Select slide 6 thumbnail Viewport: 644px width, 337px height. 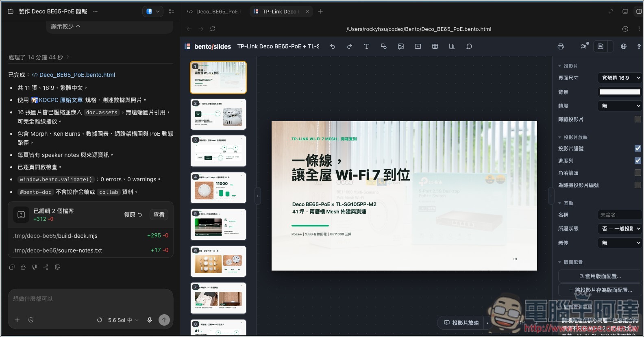point(218,261)
